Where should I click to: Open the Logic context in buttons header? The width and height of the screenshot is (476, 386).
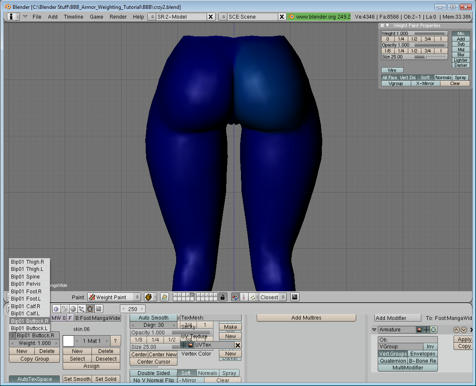56,309
